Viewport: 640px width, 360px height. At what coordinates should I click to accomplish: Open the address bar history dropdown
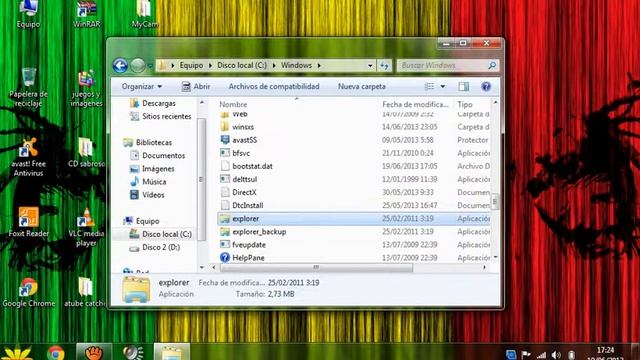pyautogui.click(x=370, y=65)
